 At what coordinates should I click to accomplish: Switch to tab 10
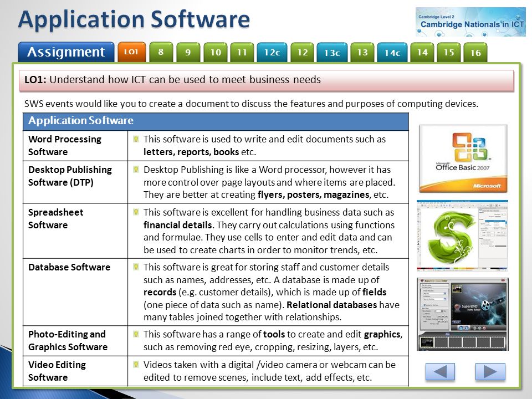(x=216, y=52)
